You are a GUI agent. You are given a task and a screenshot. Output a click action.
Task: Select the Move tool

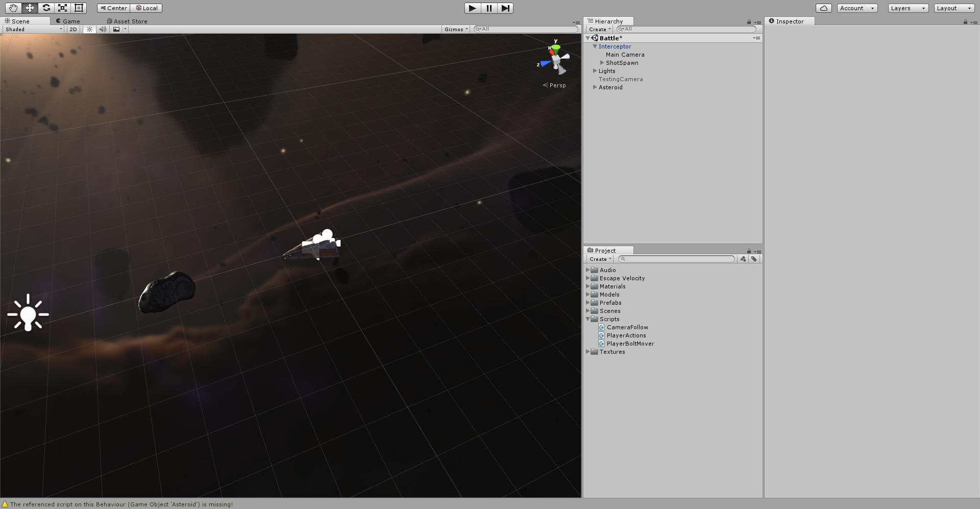(x=30, y=8)
